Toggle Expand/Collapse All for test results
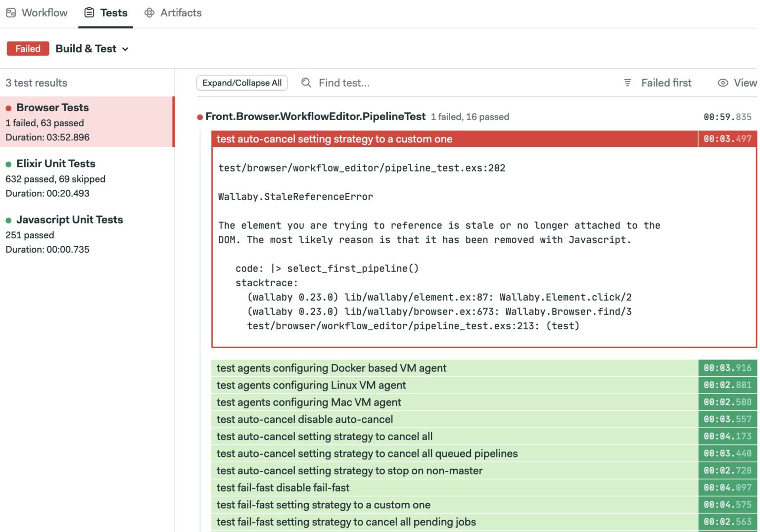This screenshot has width=760, height=532. point(242,83)
